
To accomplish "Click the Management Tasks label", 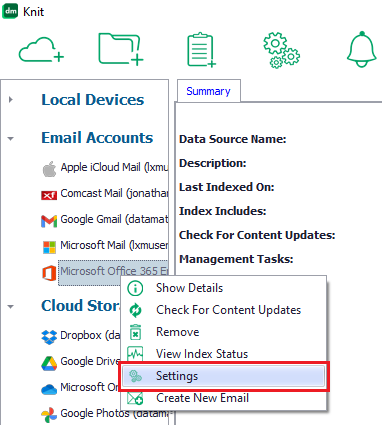I will [236, 259].
